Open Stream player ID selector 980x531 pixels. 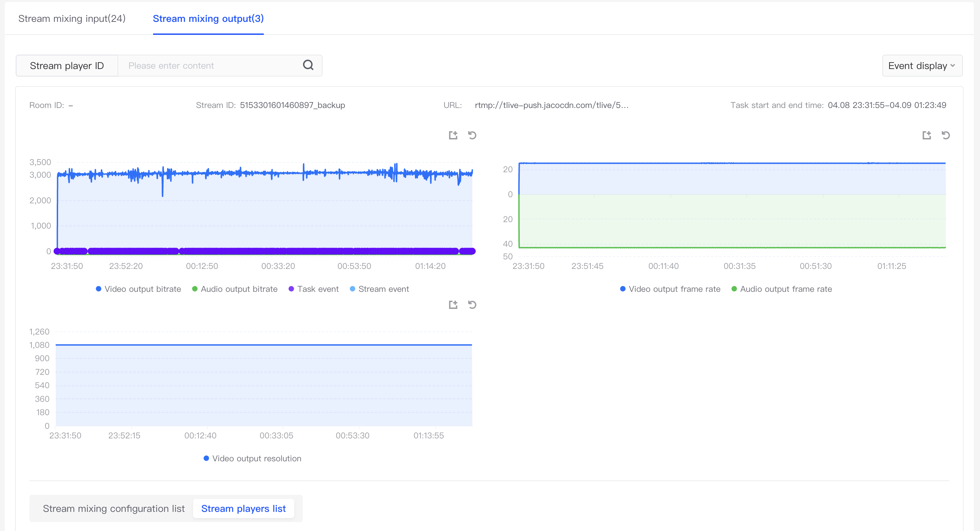67,66
